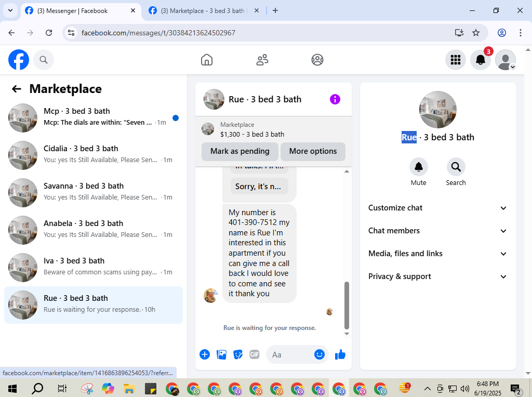Open notifications bell with 3 badge

click(481, 60)
